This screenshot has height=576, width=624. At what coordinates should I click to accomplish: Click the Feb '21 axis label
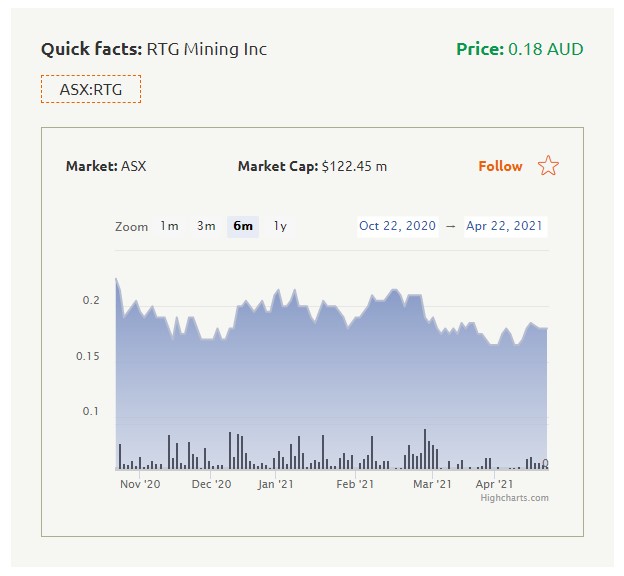[x=355, y=484]
